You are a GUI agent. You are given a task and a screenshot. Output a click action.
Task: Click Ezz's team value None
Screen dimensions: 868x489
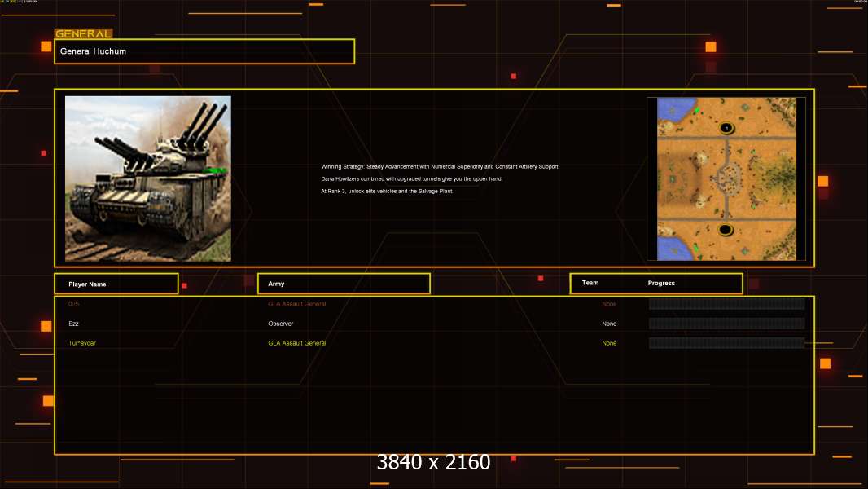pyautogui.click(x=609, y=324)
